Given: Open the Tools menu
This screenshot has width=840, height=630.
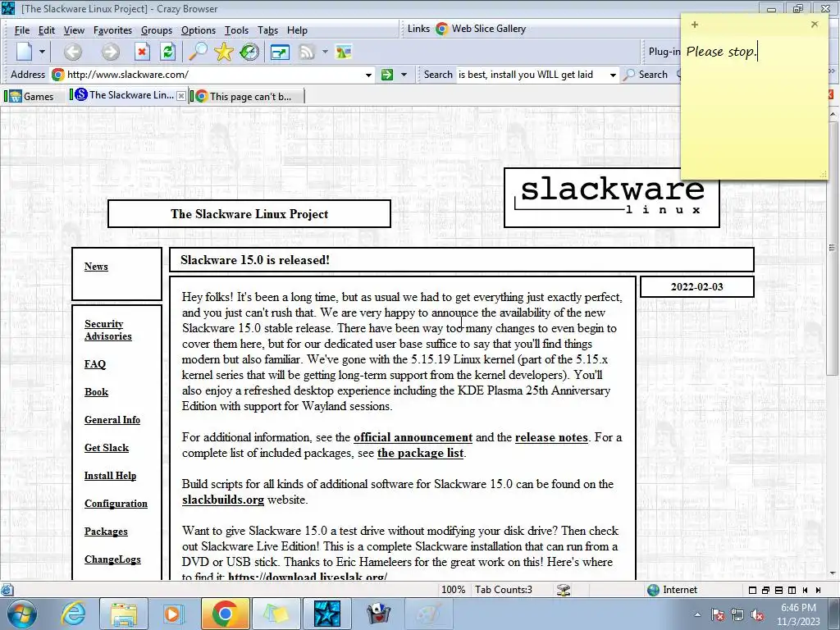Looking at the screenshot, I should (236, 30).
